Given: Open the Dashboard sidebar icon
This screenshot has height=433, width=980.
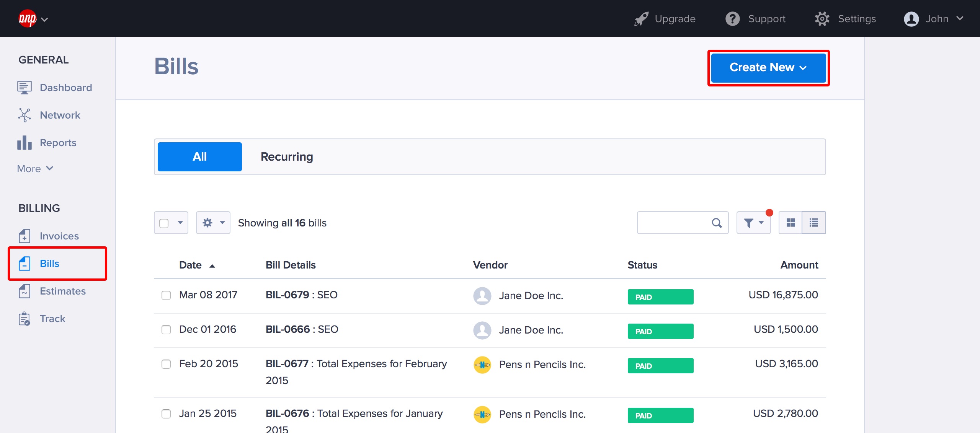Looking at the screenshot, I should pos(24,88).
